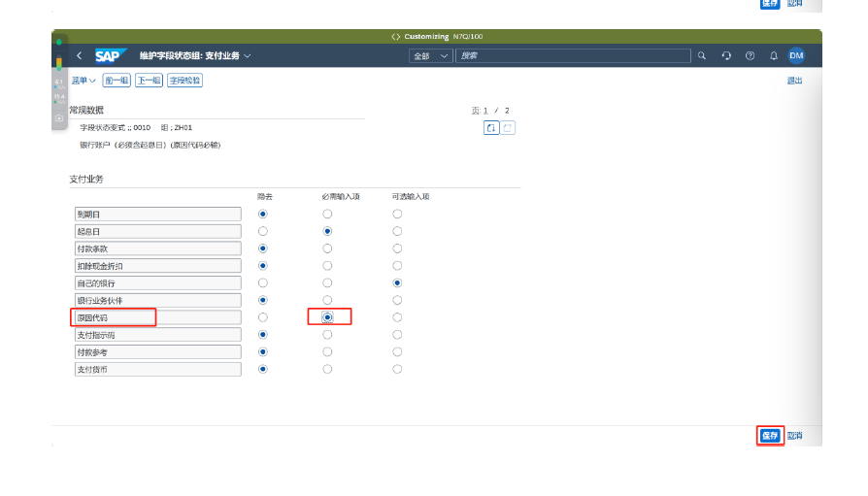Click the back arrow beside SAP logo
This screenshot has width=868, height=496.
[x=79, y=56]
